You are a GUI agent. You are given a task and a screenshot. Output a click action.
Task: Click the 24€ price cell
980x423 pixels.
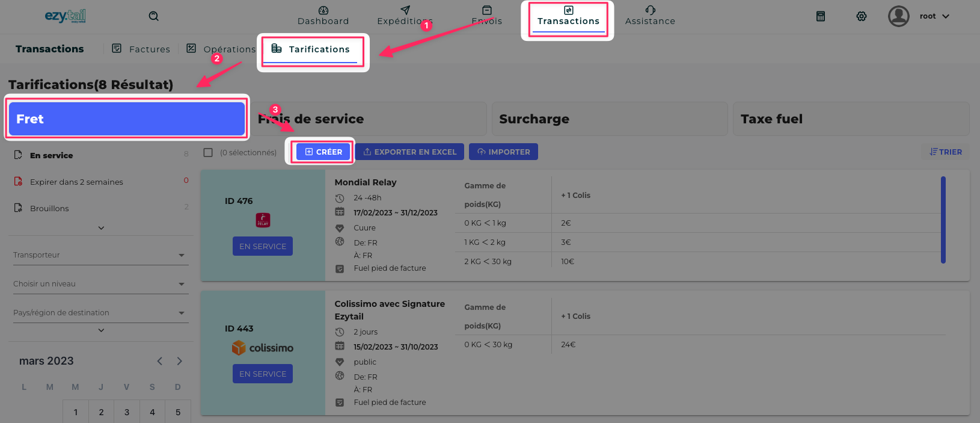[568, 345]
